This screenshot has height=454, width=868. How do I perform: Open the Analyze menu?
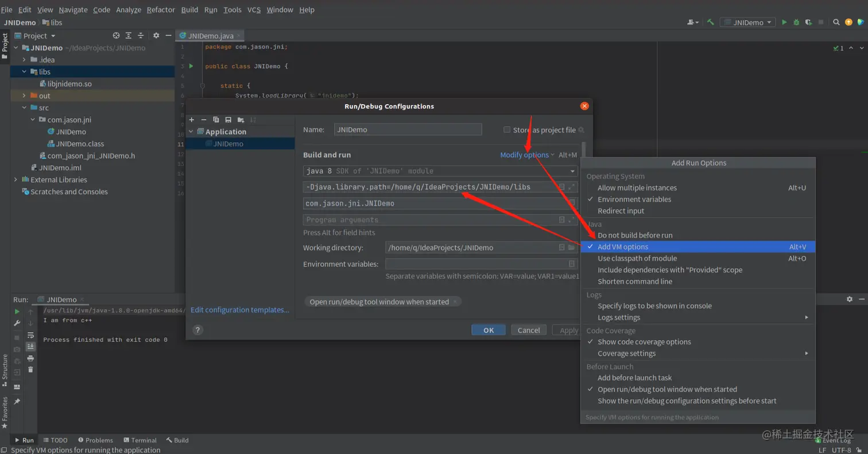coord(129,10)
